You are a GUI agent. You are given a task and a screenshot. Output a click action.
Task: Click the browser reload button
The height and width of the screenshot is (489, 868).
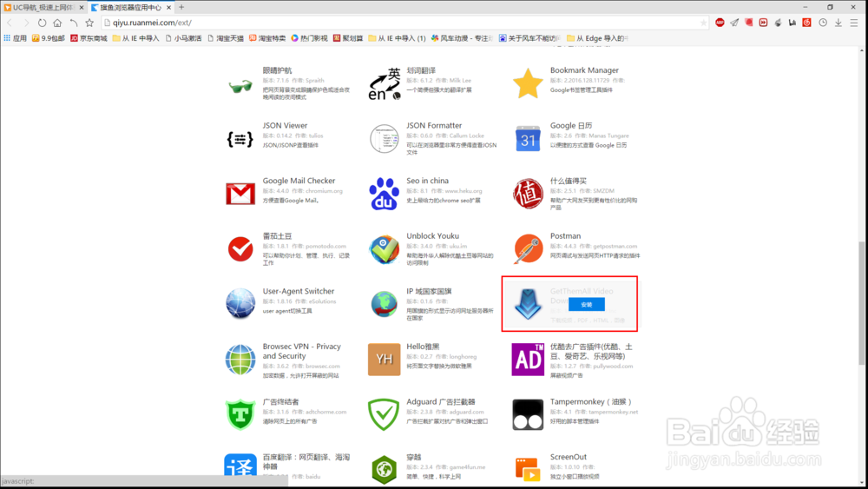[42, 23]
